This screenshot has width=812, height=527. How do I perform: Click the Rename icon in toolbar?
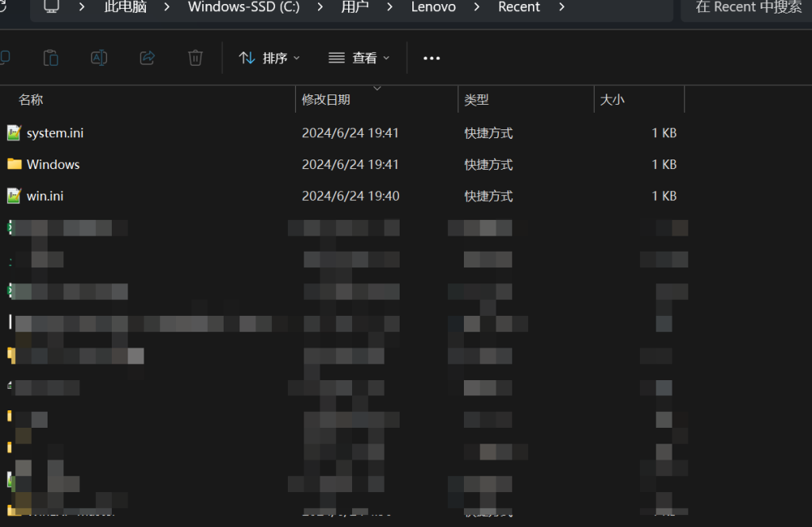(99, 58)
